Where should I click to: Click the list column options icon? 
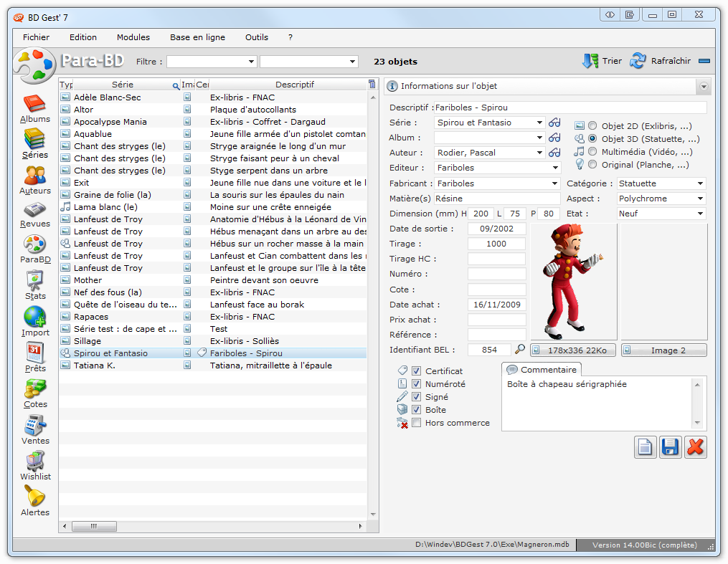[x=372, y=84]
